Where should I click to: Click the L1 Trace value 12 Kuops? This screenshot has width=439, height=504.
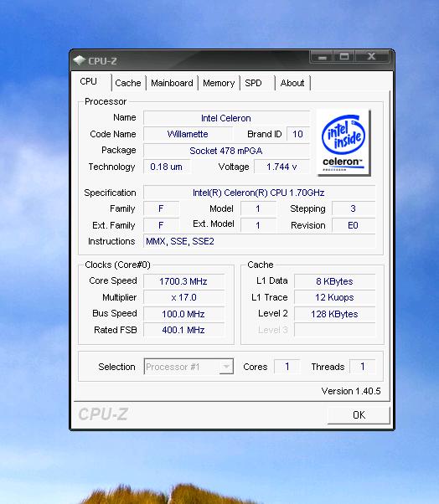pyautogui.click(x=335, y=297)
